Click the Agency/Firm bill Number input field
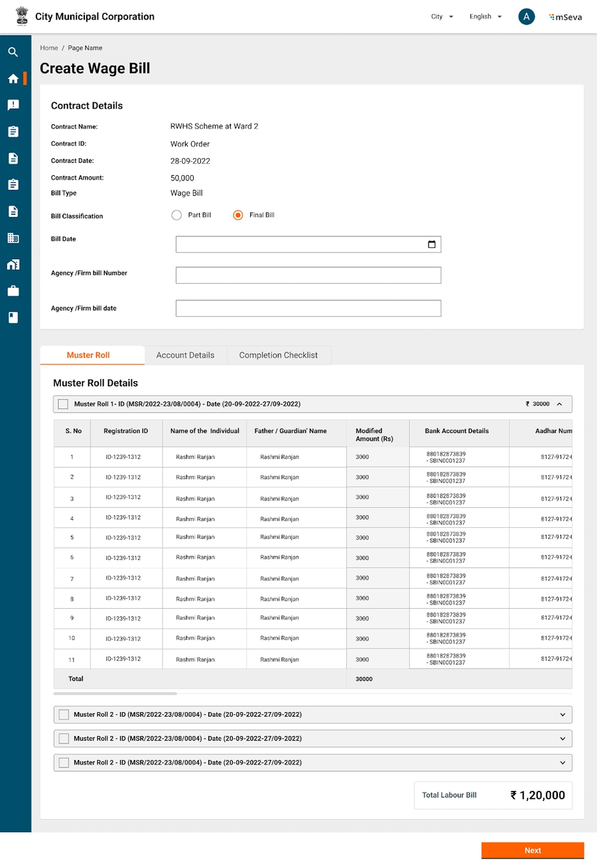The width and height of the screenshot is (597, 868). (308, 275)
